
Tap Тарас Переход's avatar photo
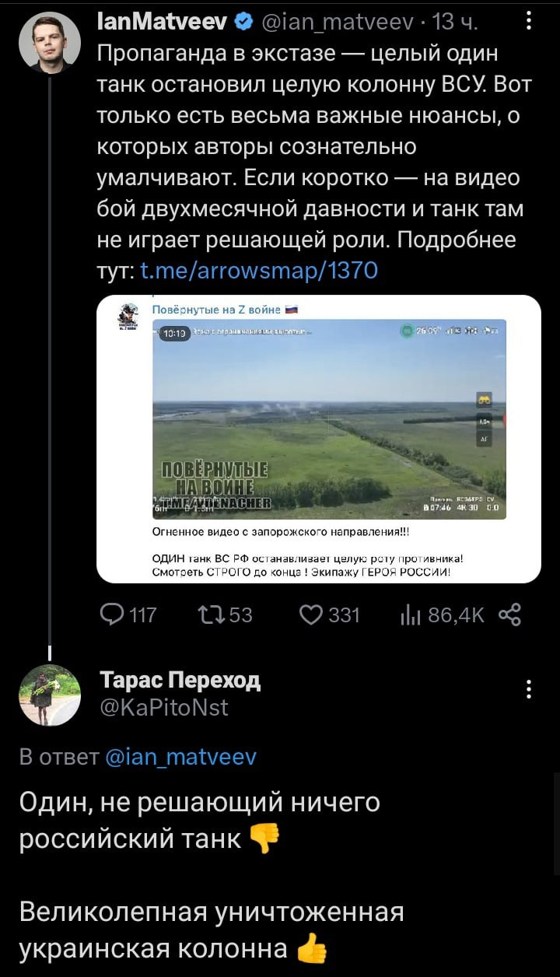(49, 695)
